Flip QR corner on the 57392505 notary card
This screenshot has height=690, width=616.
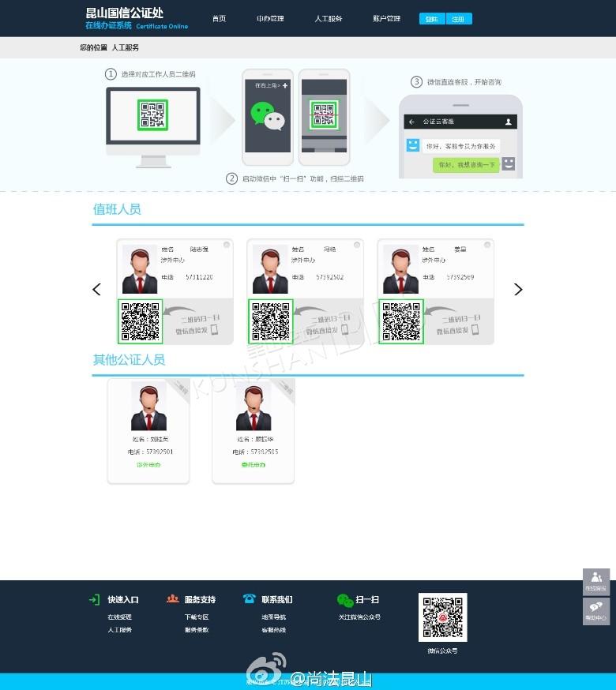coord(284,388)
